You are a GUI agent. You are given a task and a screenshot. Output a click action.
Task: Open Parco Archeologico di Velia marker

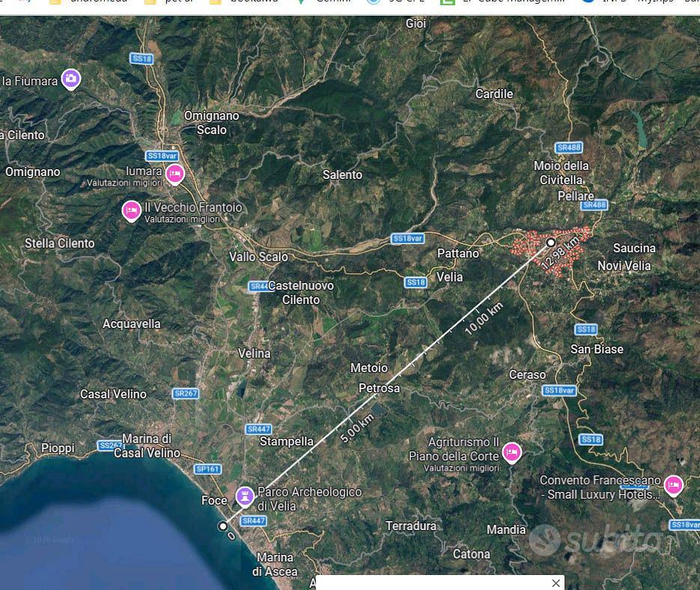245,496
